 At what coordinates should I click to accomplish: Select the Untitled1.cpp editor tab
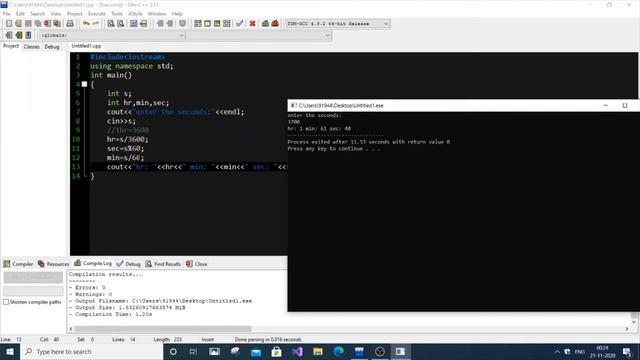86,46
